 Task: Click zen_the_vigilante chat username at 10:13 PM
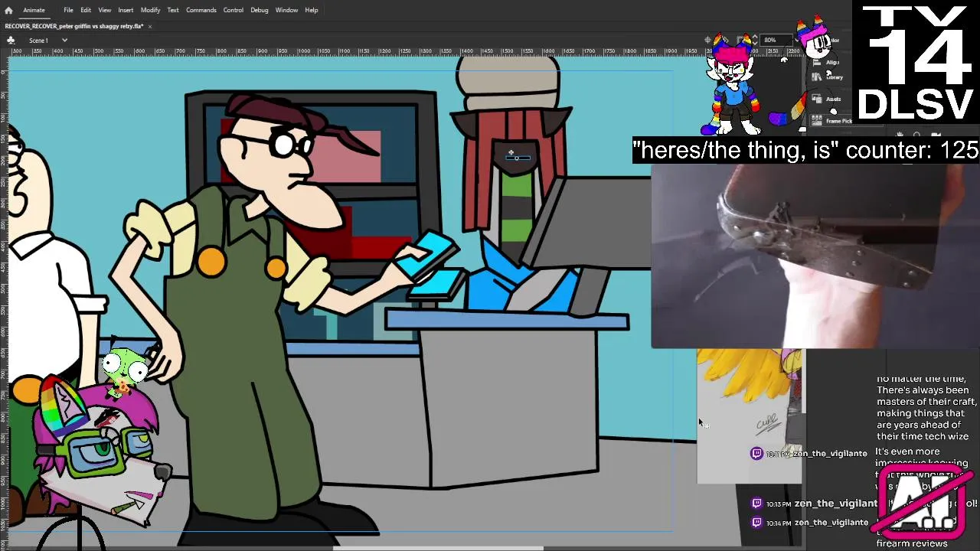point(835,504)
